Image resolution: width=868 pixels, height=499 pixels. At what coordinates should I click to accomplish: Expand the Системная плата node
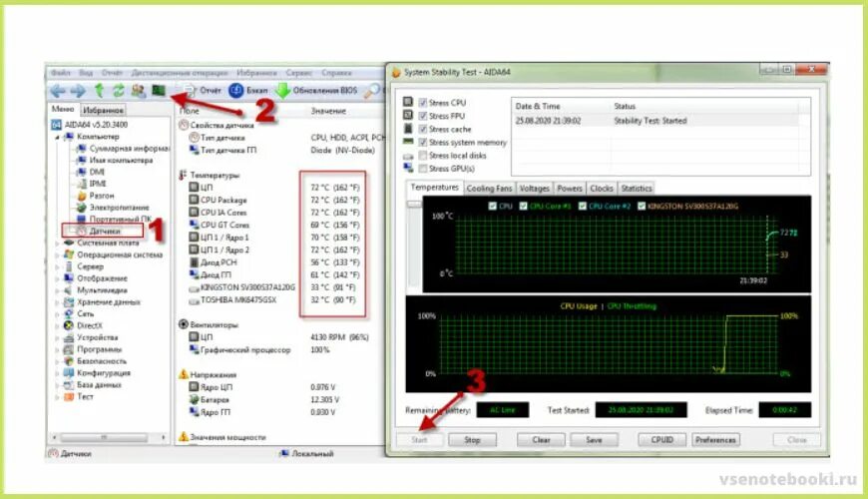click(57, 243)
